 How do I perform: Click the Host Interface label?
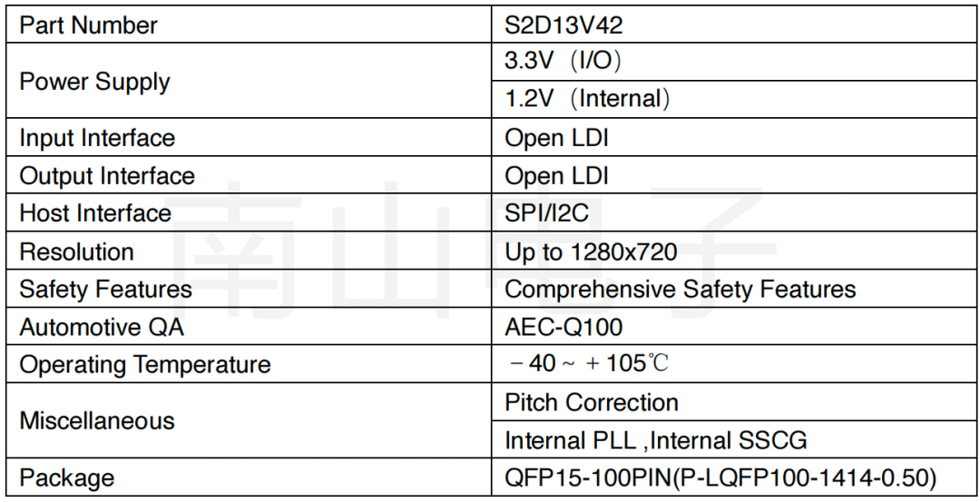(95, 213)
